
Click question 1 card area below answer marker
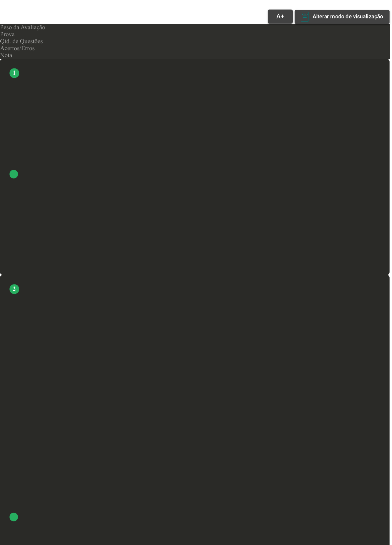(195, 226)
